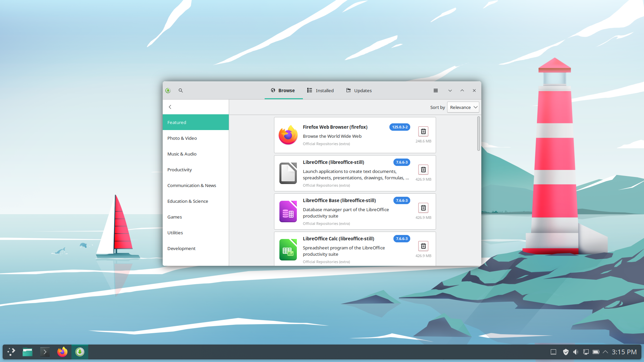Remove Firefox Web Browser with the trash button
This screenshot has height=362, width=644.
(423, 131)
